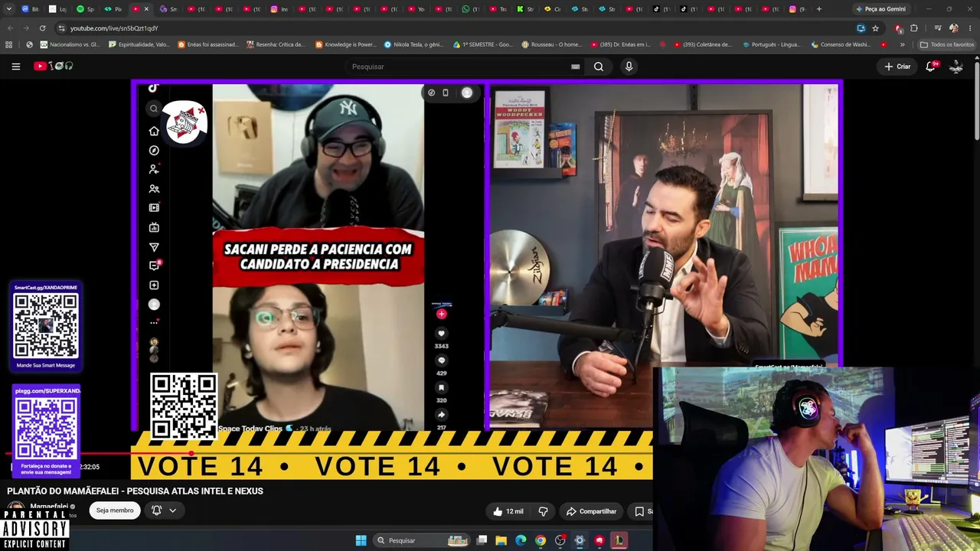Switch to the Bit tab at far left
Image resolution: width=980 pixels, height=551 pixels.
coord(30,9)
